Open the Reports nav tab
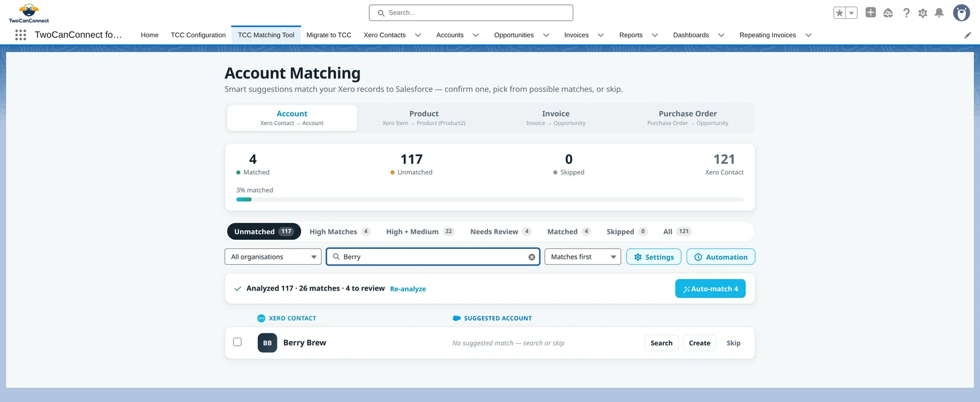Viewport: 980px width, 402px height. point(631,35)
